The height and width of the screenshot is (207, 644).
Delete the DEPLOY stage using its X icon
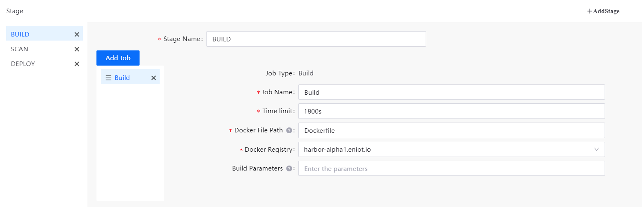77,64
